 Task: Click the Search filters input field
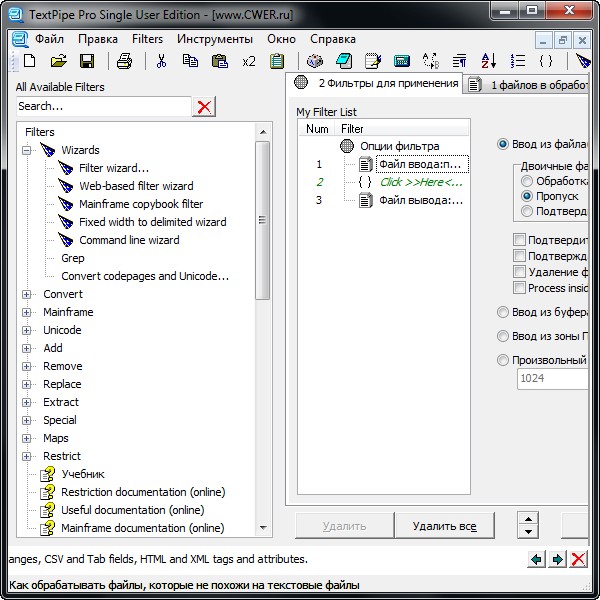tap(102, 106)
